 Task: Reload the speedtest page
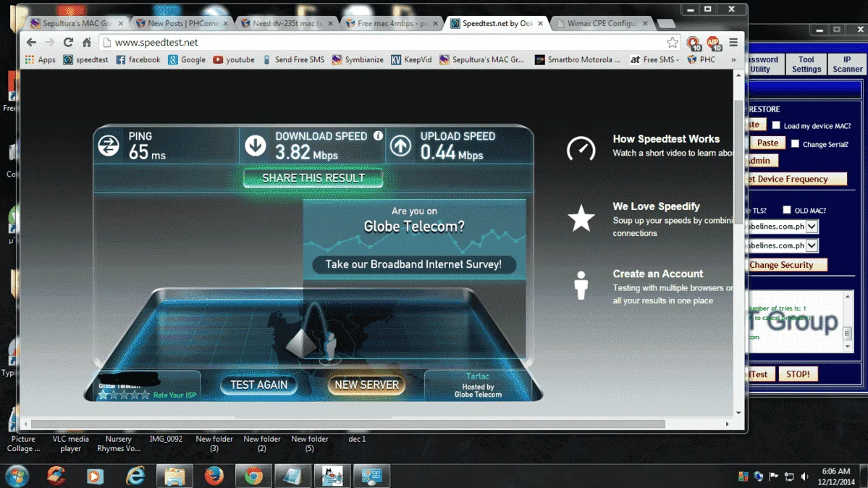[x=68, y=42]
